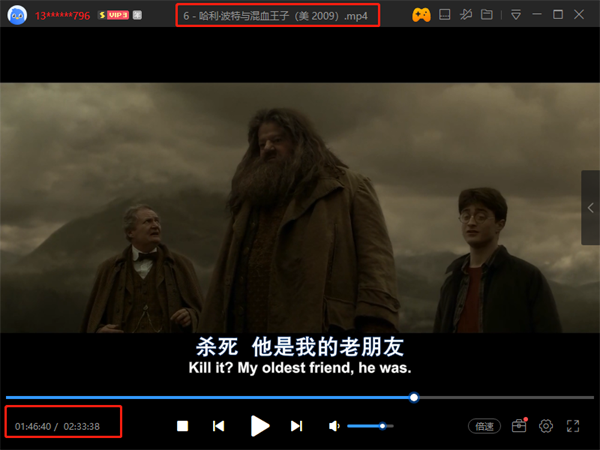Open the blue bird avatar profile
Viewport: 600px width, 450px height.
pyautogui.click(x=17, y=15)
